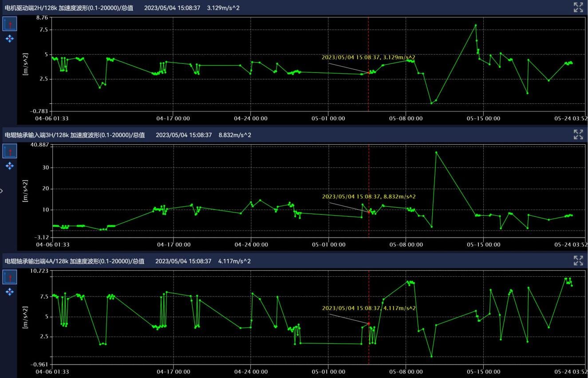Toggle the red-arrow cursor mode in 电辊轴承输入端3H chart
This screenshot has width=588, height=378.
pyautogui.click(x=10, y=151)
